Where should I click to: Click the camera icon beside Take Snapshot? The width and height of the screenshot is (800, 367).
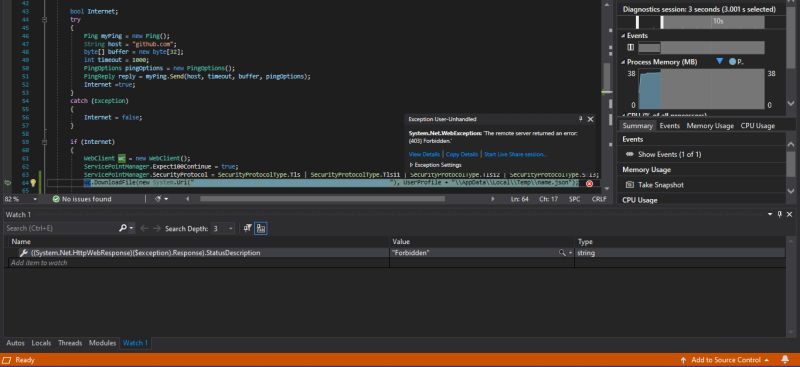click(630, 185)
